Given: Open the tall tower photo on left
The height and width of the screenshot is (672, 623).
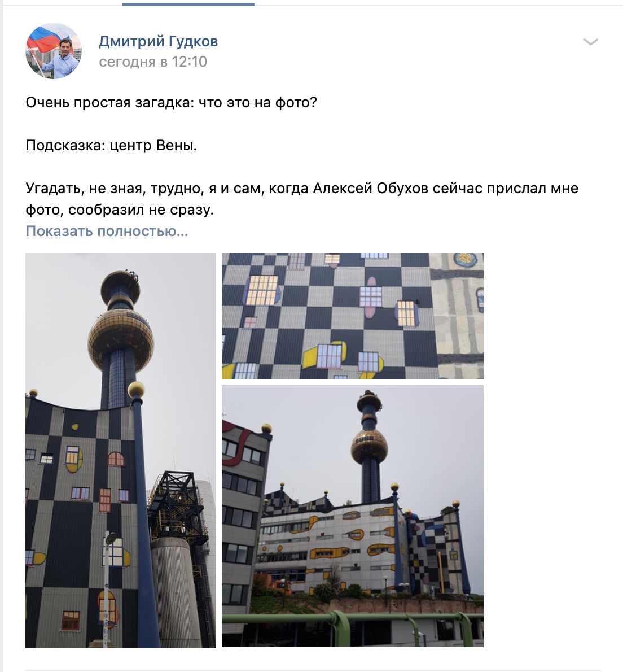Looking at the screenshot, I should (121, 450).
